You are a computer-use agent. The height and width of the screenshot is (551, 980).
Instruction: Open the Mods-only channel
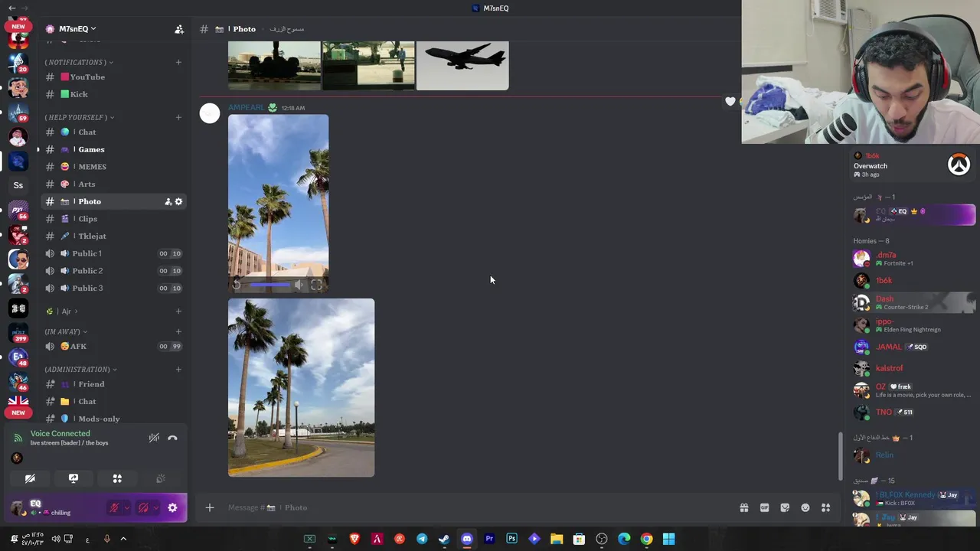click(x=113, y=419)
